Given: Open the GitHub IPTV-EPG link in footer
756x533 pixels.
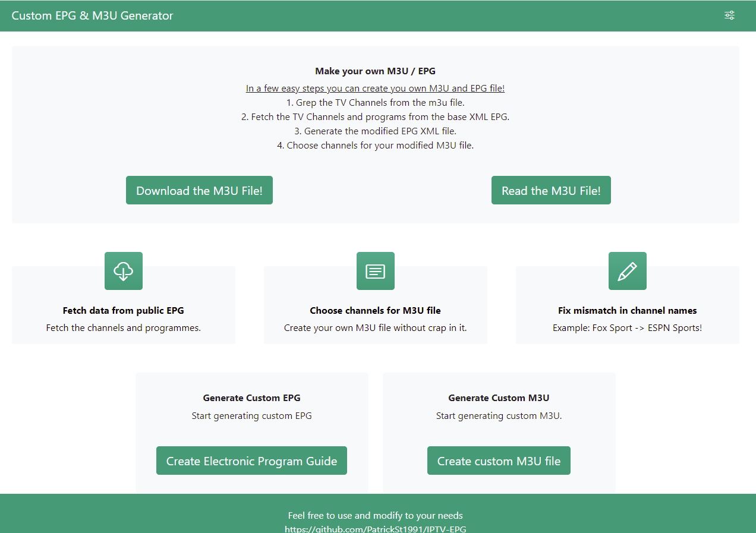Looking at the screenshot, I should [x=376, y=529].
